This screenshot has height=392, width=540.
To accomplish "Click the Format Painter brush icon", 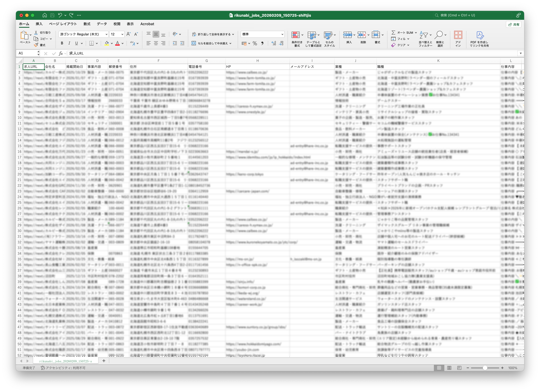I will (x=36, y=45).
